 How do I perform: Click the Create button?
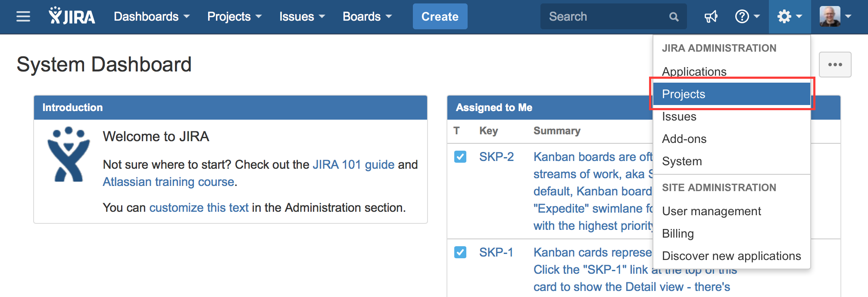click(440, 17)
